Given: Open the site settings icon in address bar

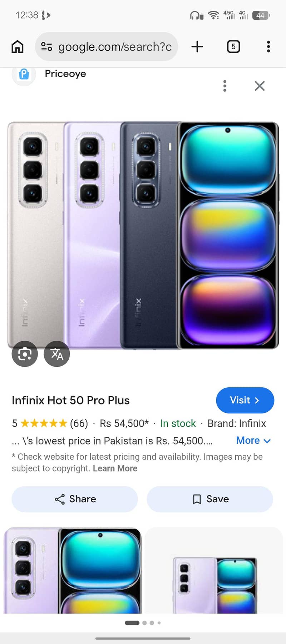Looking at the screenshot, I should pyautogui.click(x=46, y=46).
